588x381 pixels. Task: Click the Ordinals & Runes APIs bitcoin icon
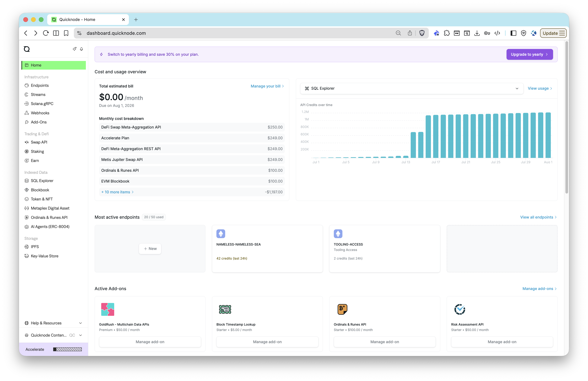342,309
